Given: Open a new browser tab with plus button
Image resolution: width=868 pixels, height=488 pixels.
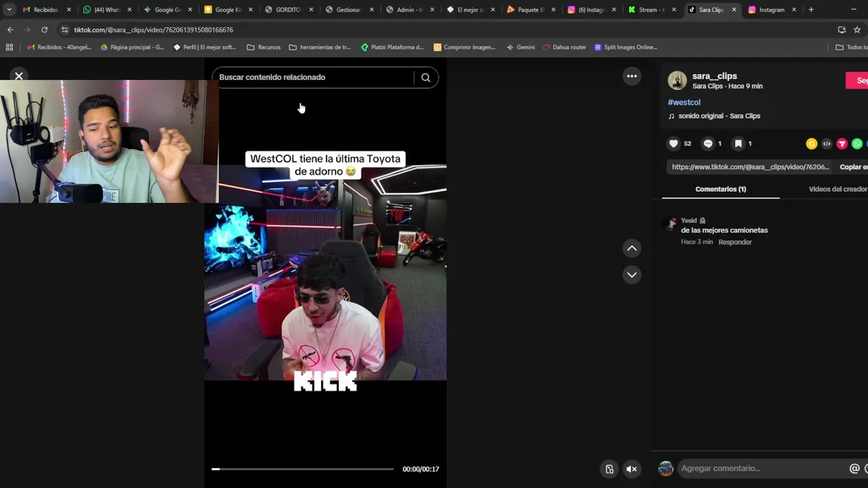Looking at the screenshot, I should pos(811,9).
